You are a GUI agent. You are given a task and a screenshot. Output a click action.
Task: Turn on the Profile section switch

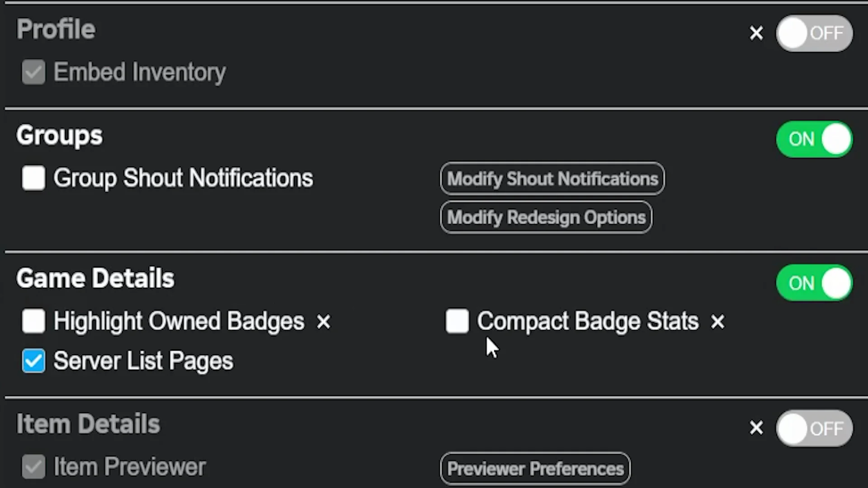tap(814, 33)
